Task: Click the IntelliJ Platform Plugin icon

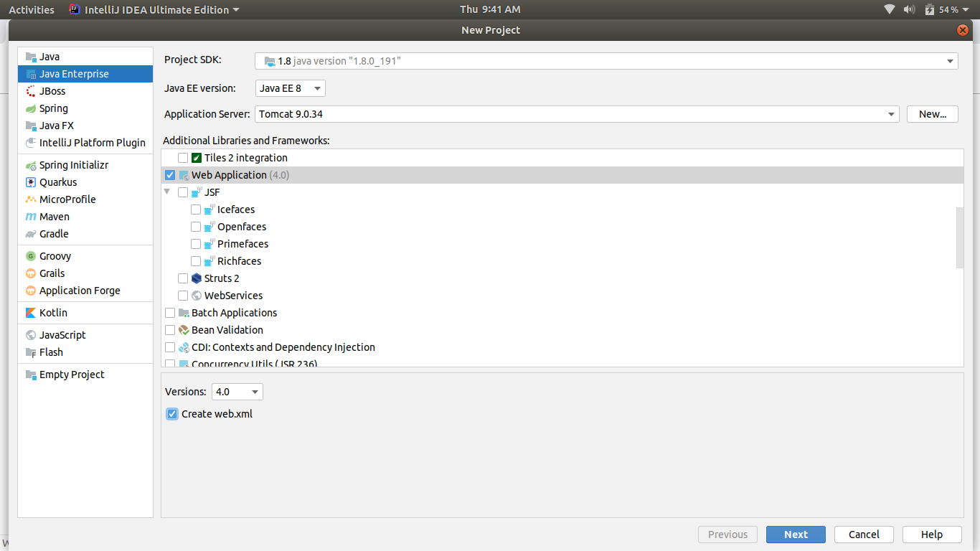Action: pos(31,143)
